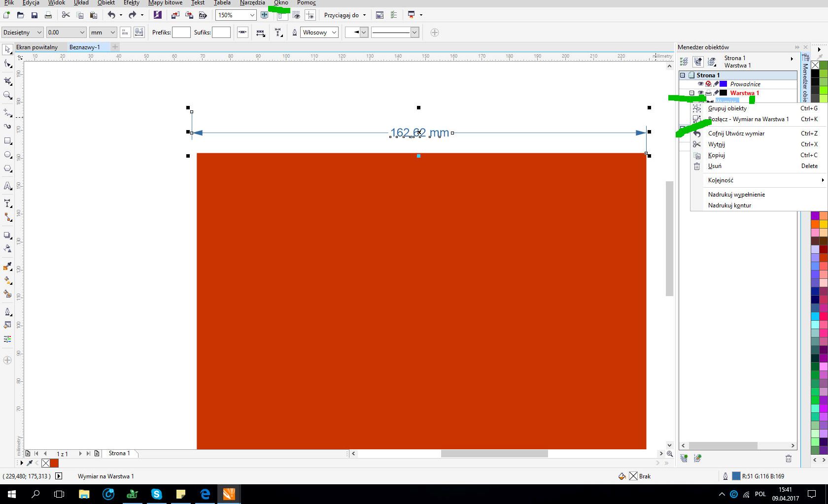828x504 pixels.
Task: Click the Save disk icon
Action: [x=34, y=15]
